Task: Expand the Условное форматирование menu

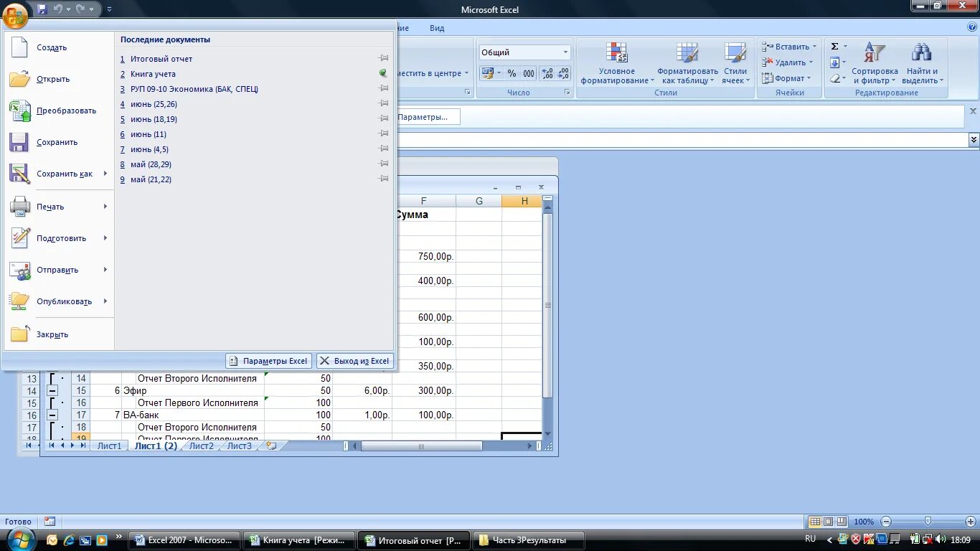Action: pyautogui.click(x=617, y=63)
